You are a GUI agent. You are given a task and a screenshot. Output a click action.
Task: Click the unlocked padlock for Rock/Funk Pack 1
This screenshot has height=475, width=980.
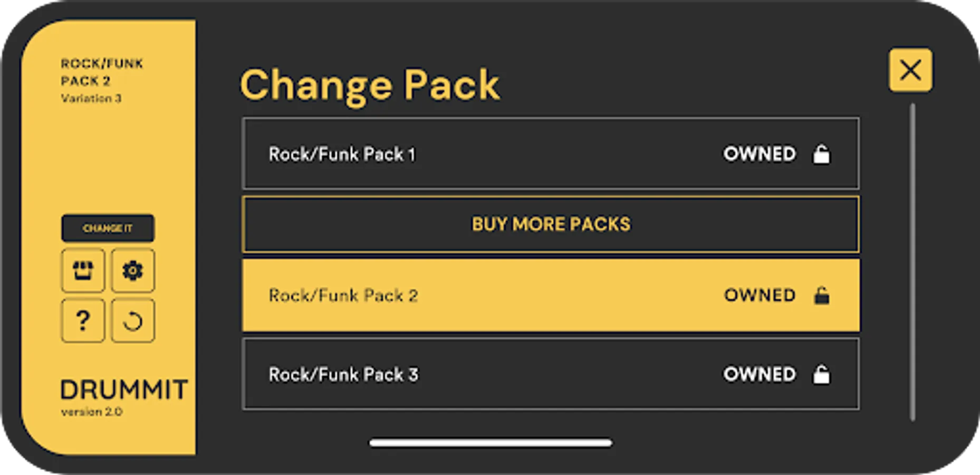pos(821,155)
